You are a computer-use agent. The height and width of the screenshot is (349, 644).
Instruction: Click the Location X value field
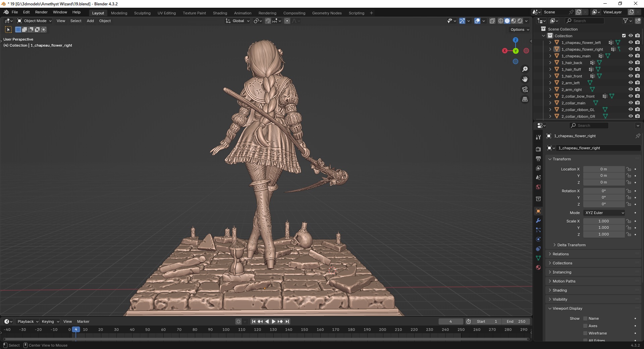(x=603, y=169)
